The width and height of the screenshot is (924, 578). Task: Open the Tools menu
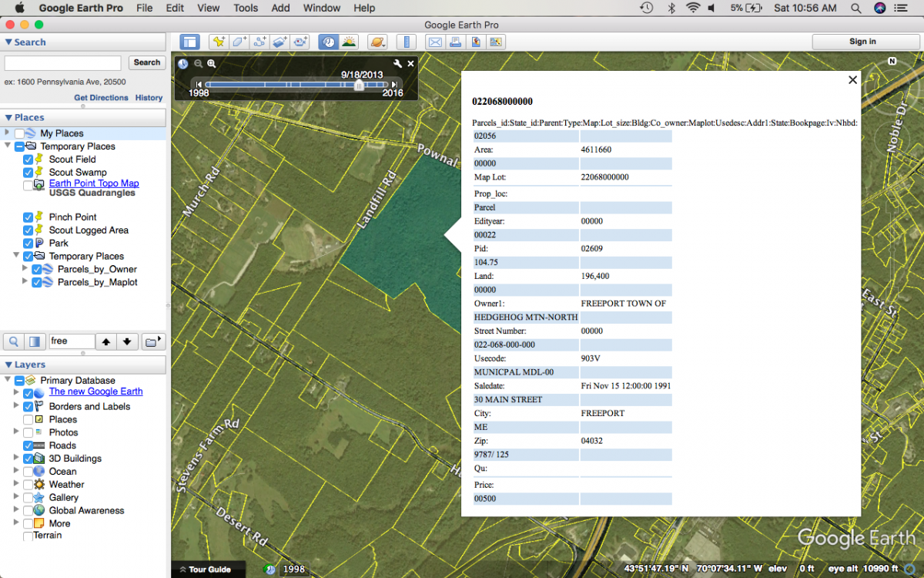coord(246,8)
